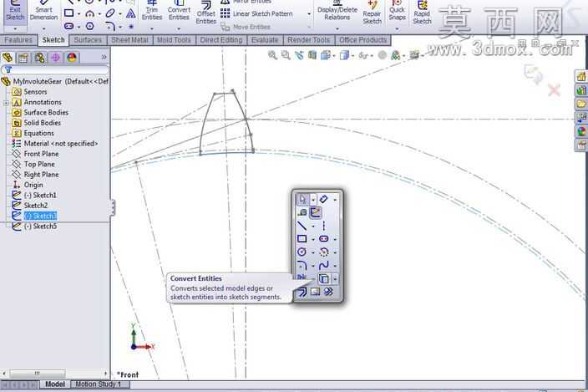Open the Convert Entities dropdown arrow in ribbon

point(179,29)
